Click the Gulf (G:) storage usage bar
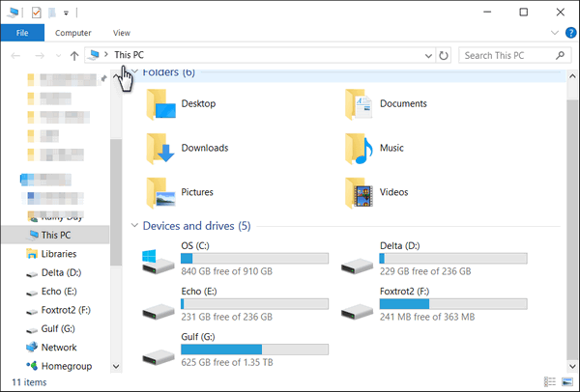Image resolution: width=580 pixels, height=392 pixels. point(254,350)
